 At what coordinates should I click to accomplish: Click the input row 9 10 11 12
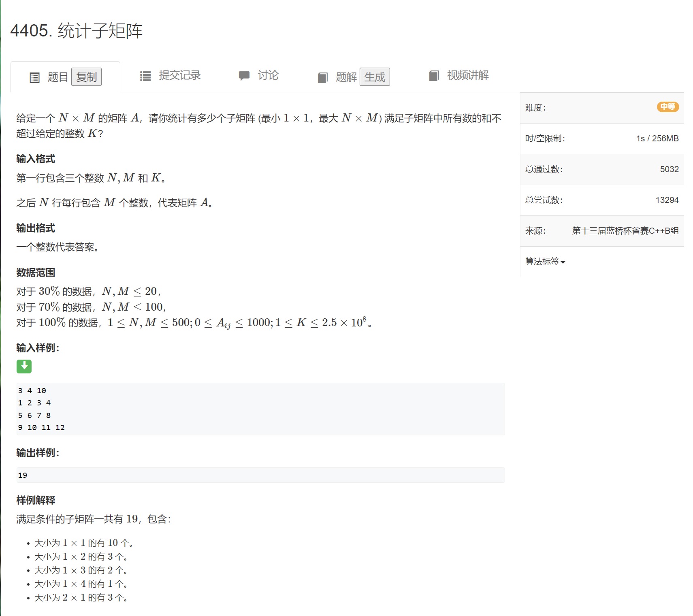pos(41,428)
